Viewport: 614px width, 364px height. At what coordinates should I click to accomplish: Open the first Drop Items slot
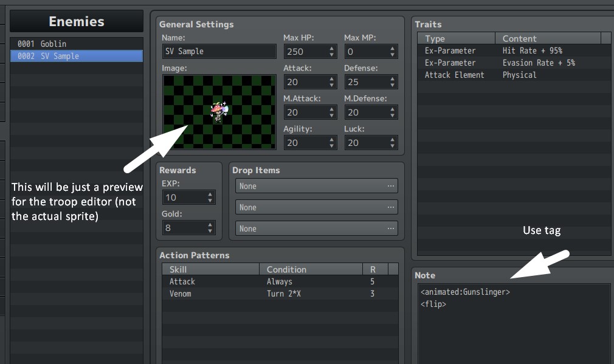click(x=316, y=186)
